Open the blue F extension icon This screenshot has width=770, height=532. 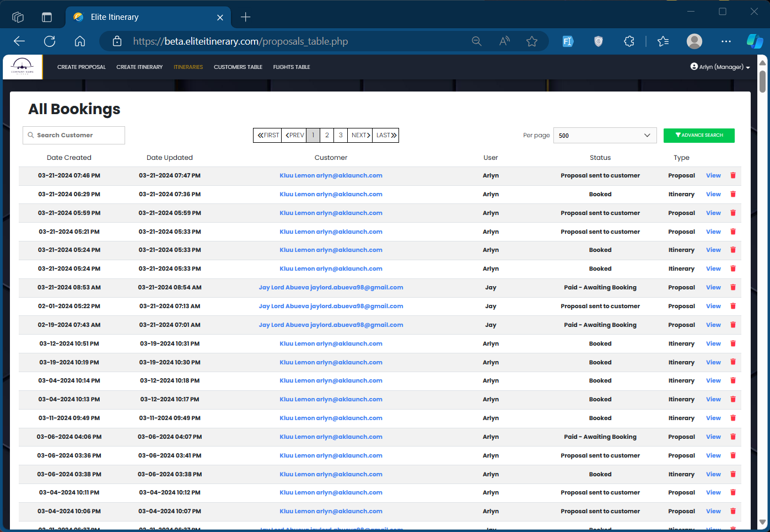point(568,41)
